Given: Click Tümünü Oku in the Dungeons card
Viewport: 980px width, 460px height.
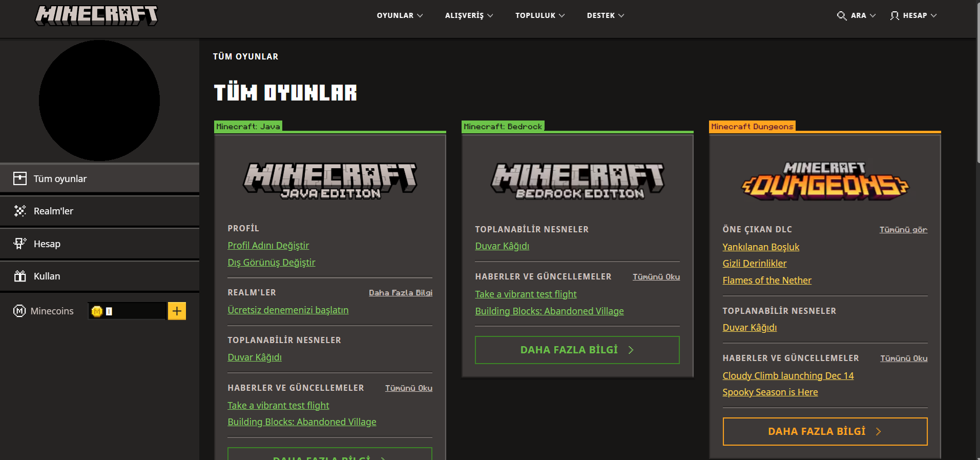Looking at the screenshot, I should coord(904,358).
